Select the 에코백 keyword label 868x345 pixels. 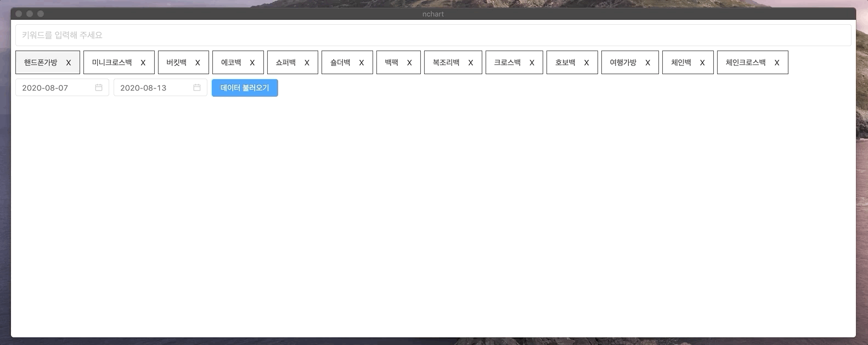point(231,63)
